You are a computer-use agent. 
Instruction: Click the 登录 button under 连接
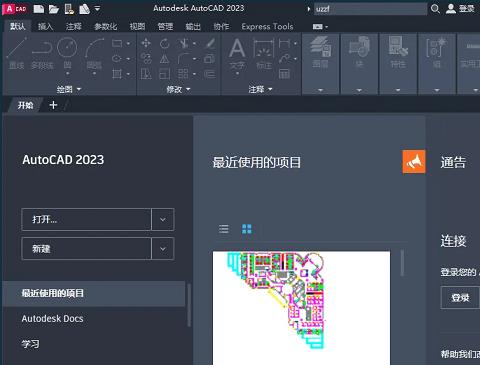click(460, 297)
